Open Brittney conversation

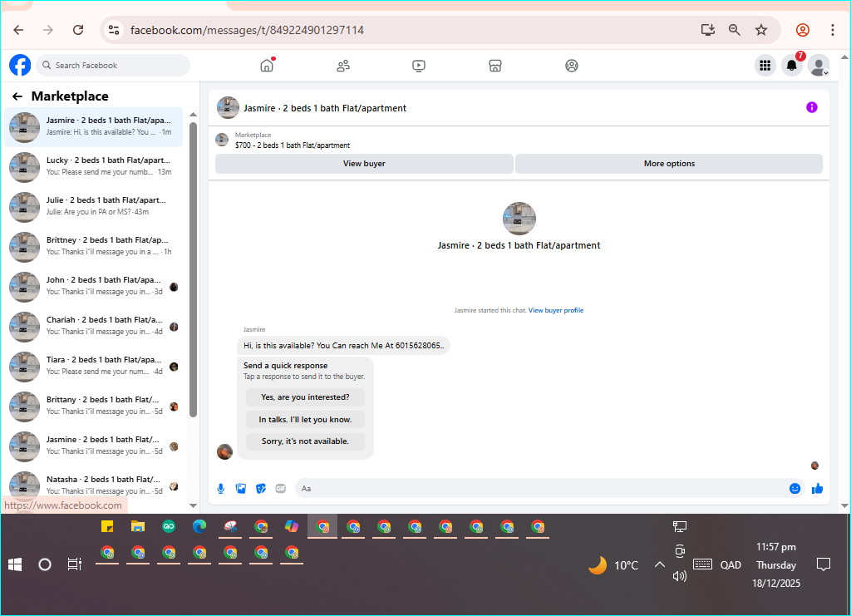click(x=93, y=247)
